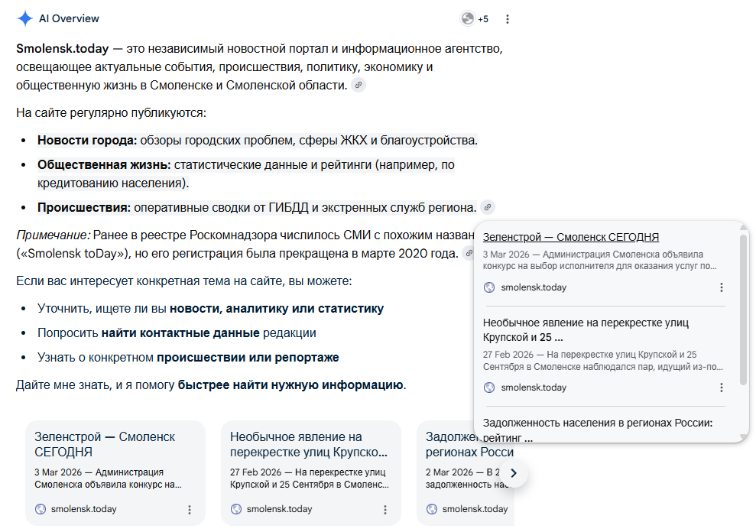Click smolensk.today text on bottom Зеленстрой card
Viewport: 756px width, 532px height.
84,509
